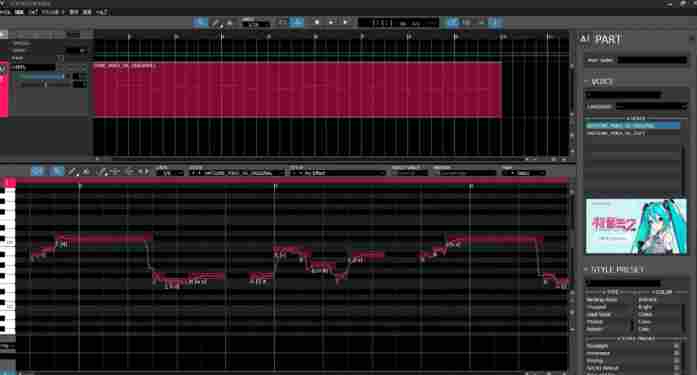
Task: Click the pink track color strip
Action: pos(4,89)
